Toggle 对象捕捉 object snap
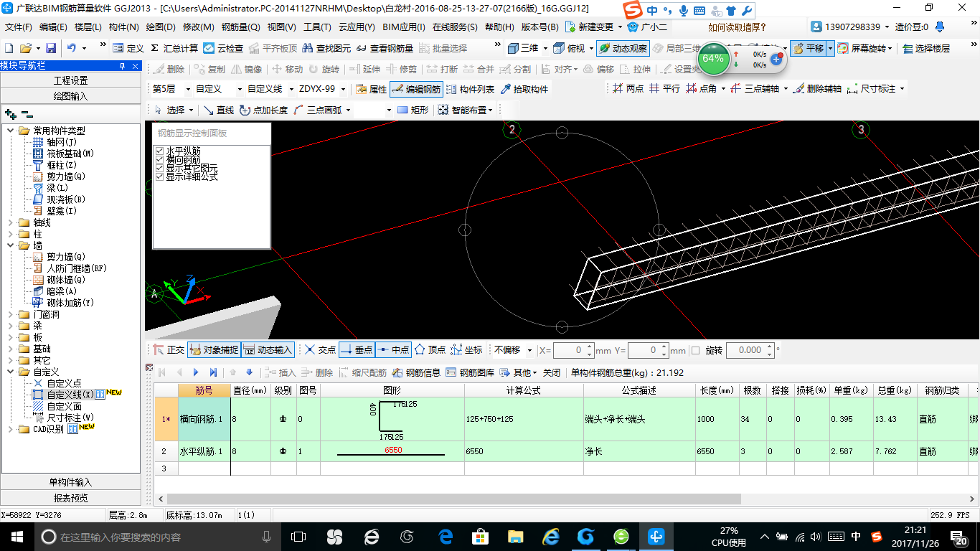 (x=214, y=349)
